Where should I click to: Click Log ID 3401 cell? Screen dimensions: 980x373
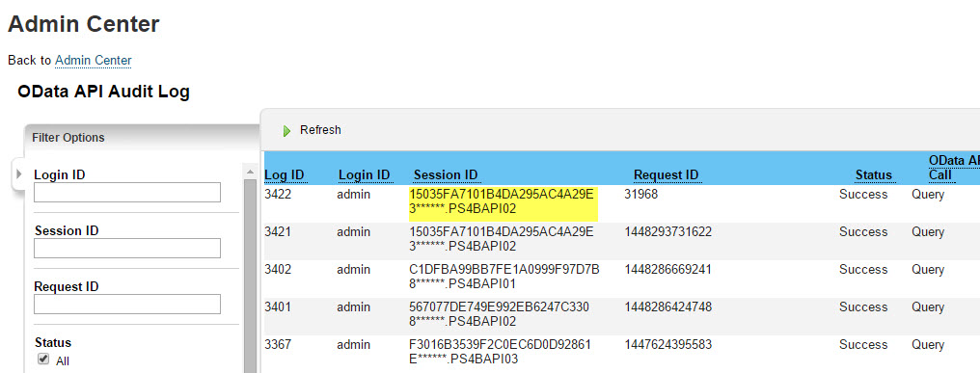point(278,306)
